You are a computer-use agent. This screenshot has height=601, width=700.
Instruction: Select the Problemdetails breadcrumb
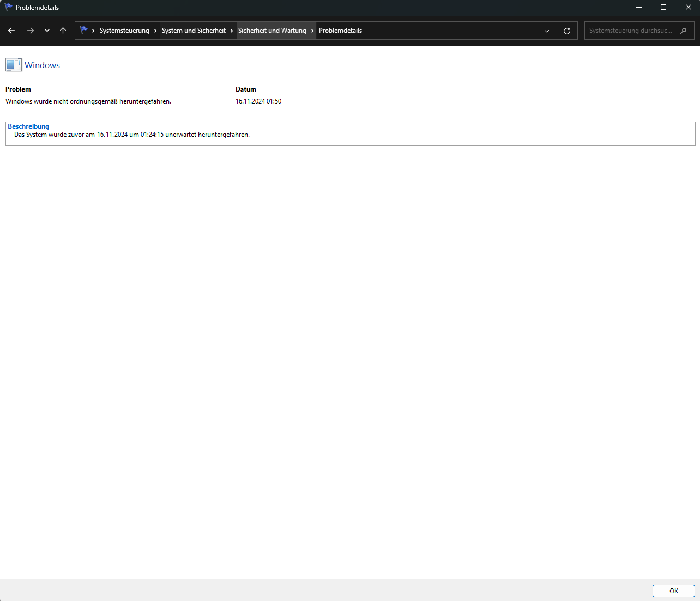point(340,31)
